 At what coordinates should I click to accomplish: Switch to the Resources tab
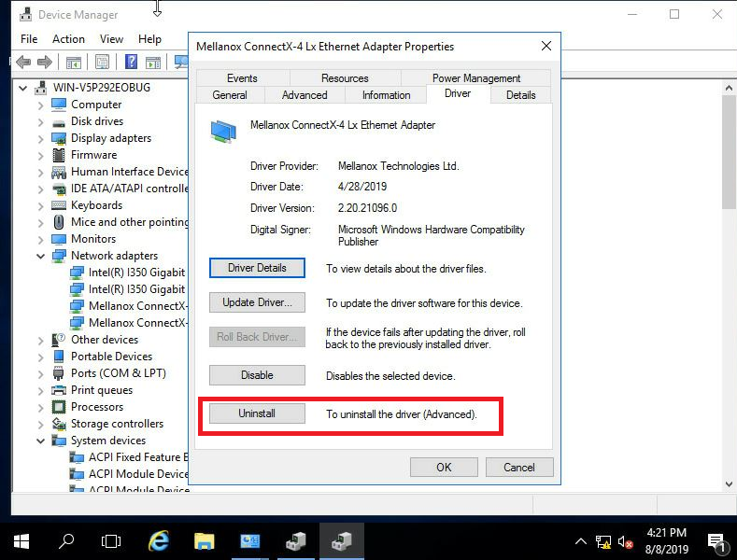click(345, 78)
